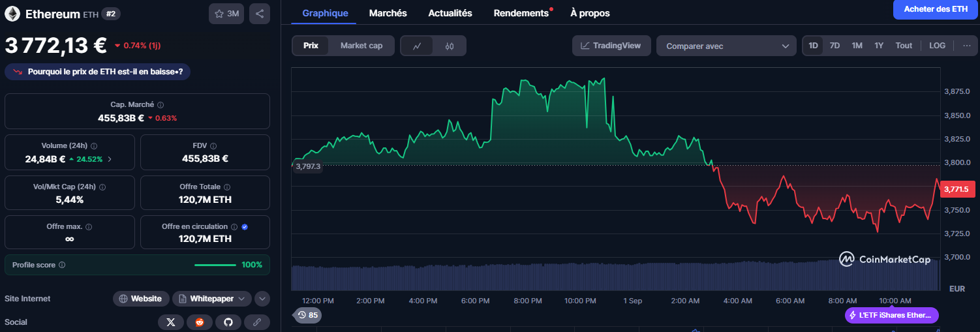Open info icon beside FDV
Image resolution: width=980 pixels, height=332 pixels.
click(213, 146)
